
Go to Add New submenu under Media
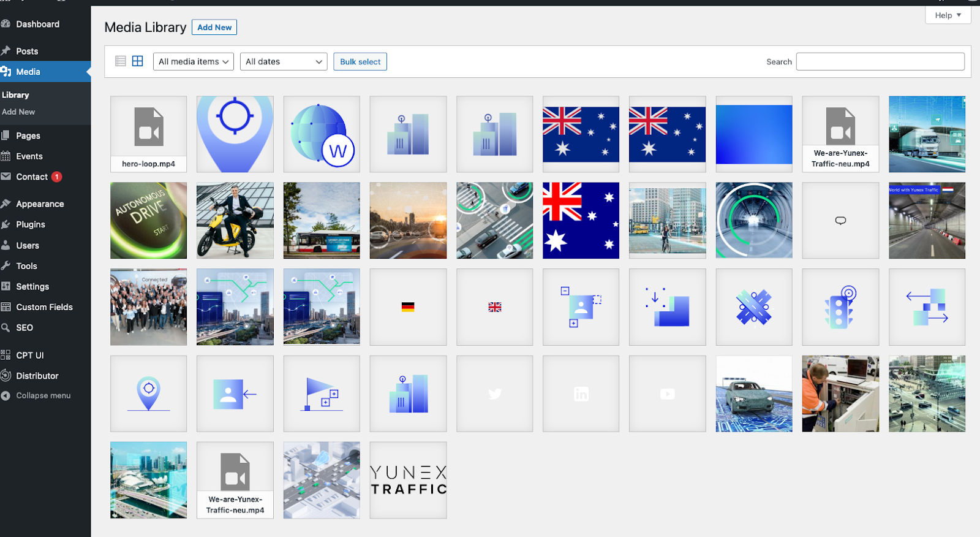tap(18, 112)
